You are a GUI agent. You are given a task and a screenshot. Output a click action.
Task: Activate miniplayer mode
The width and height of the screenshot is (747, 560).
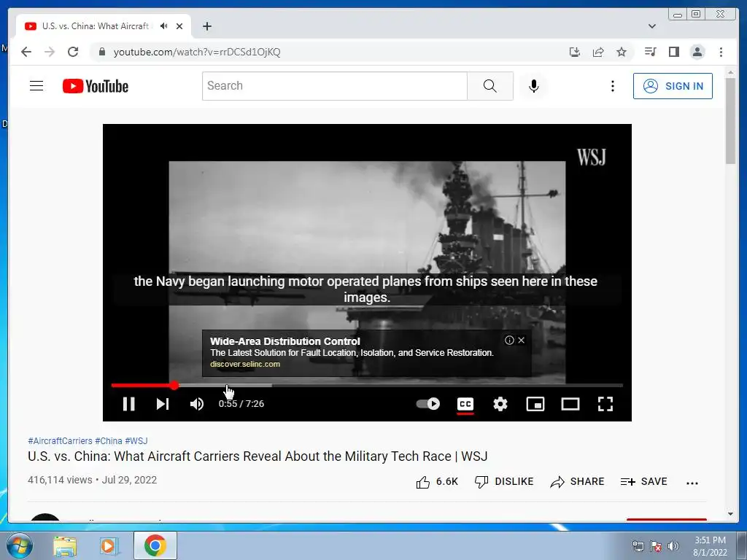coord(535,404)
